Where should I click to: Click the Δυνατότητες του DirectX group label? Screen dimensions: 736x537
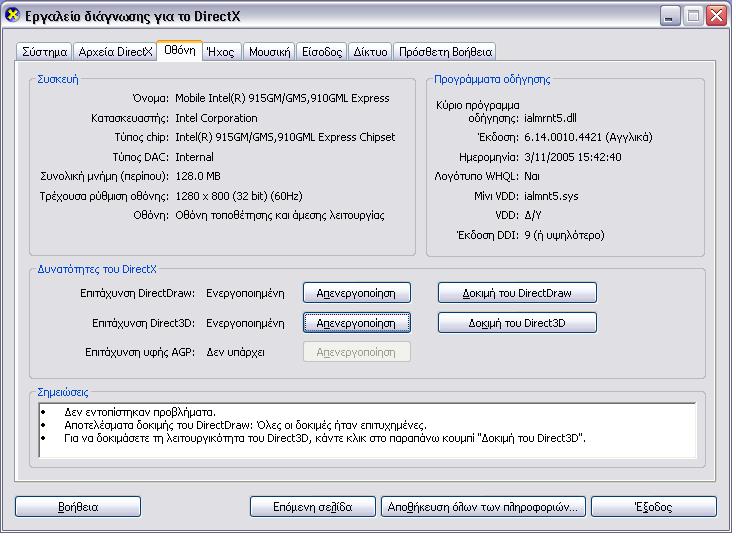tap(97, 269)
